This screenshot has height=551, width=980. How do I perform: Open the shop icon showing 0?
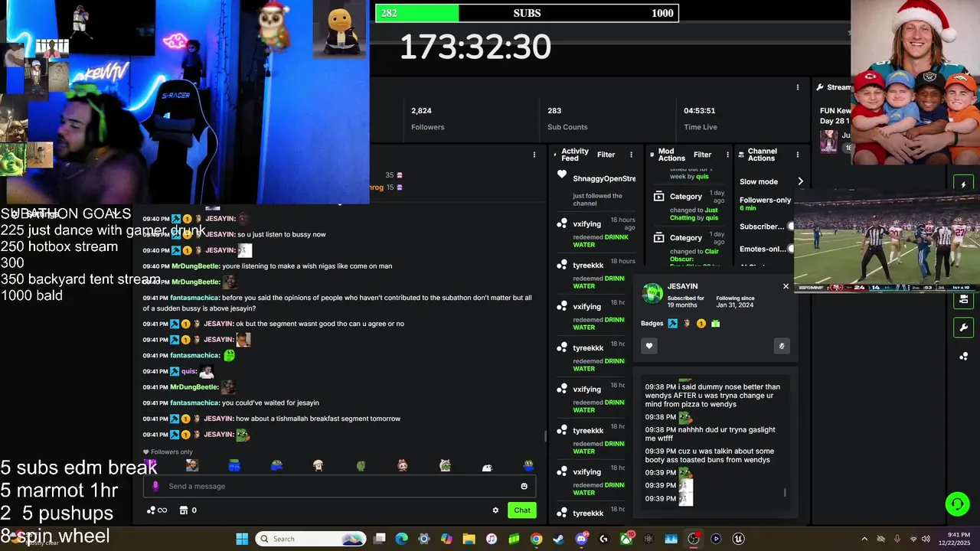[188, 510]
